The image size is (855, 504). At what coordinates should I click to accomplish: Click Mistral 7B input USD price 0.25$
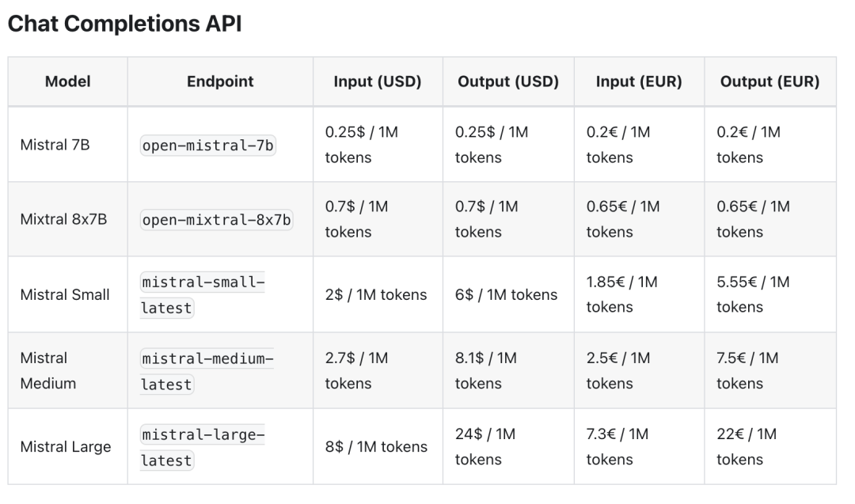(362, 144)
